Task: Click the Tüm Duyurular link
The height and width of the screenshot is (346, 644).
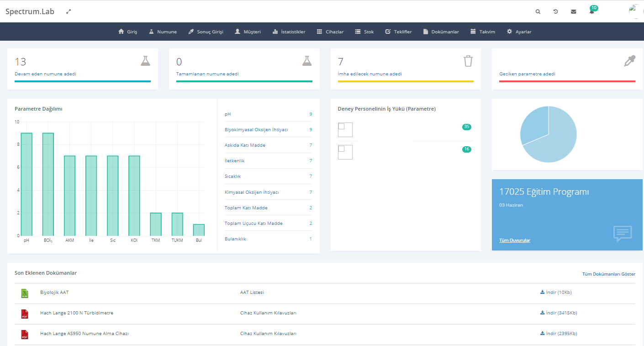Action: coord(514,240)
